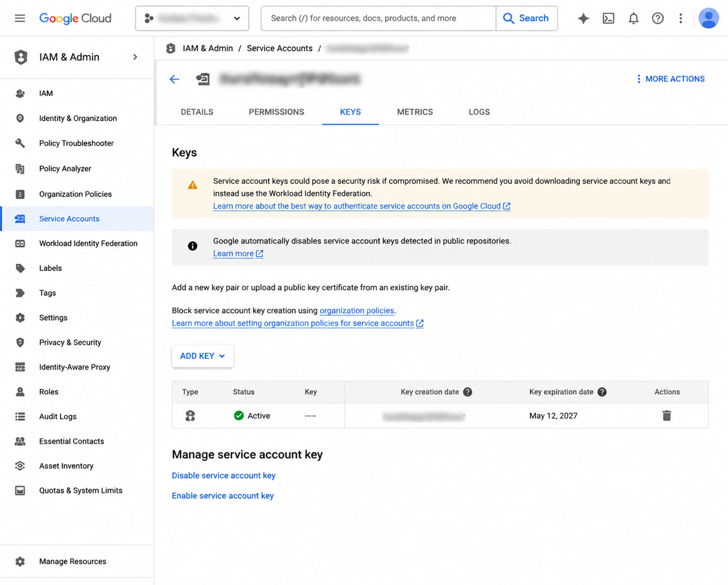This screenshot has height=585, width=728.
Task: Open the user account avatar
Action: click(708, 18)
